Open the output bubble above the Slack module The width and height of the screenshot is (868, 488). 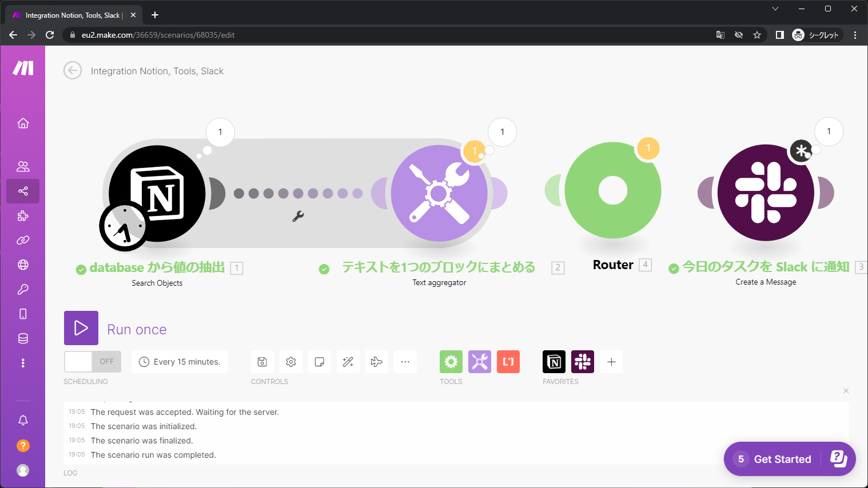(829, 131)
